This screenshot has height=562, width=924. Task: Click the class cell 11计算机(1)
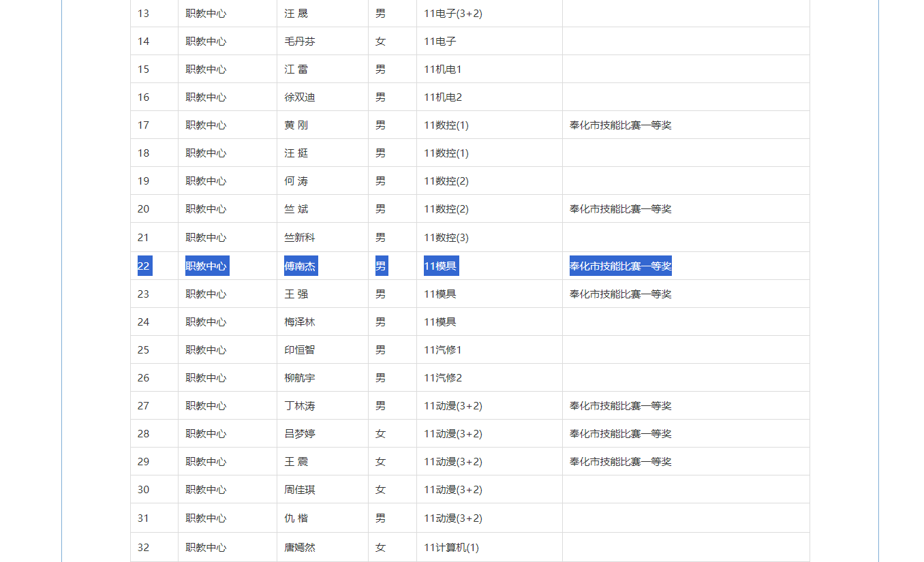(x=451, y=548)
